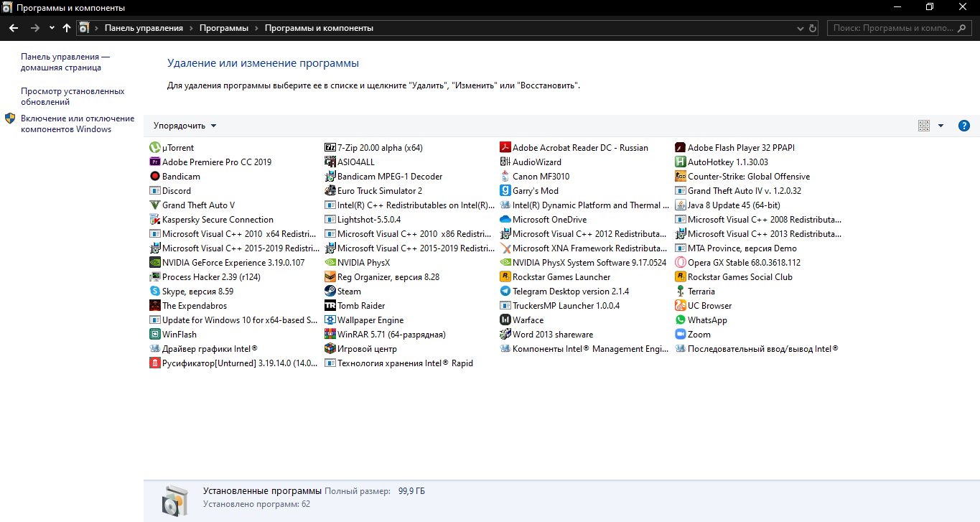Expand the chevron after Программы breadcrumb
The width and height of the screenshot is (980, 522).
point(256,28)
